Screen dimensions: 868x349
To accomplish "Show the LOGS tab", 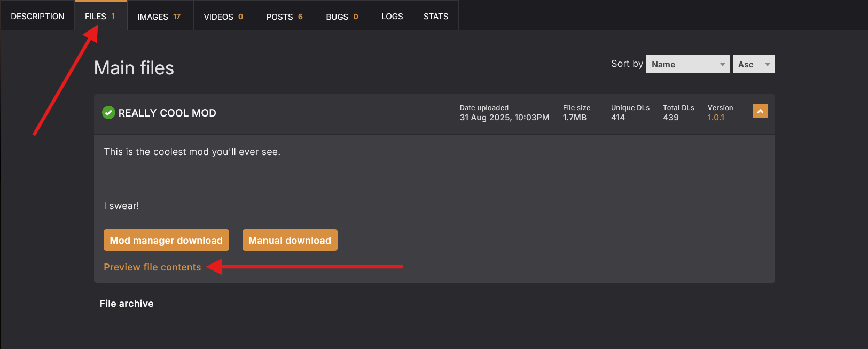I will (392, 17).
